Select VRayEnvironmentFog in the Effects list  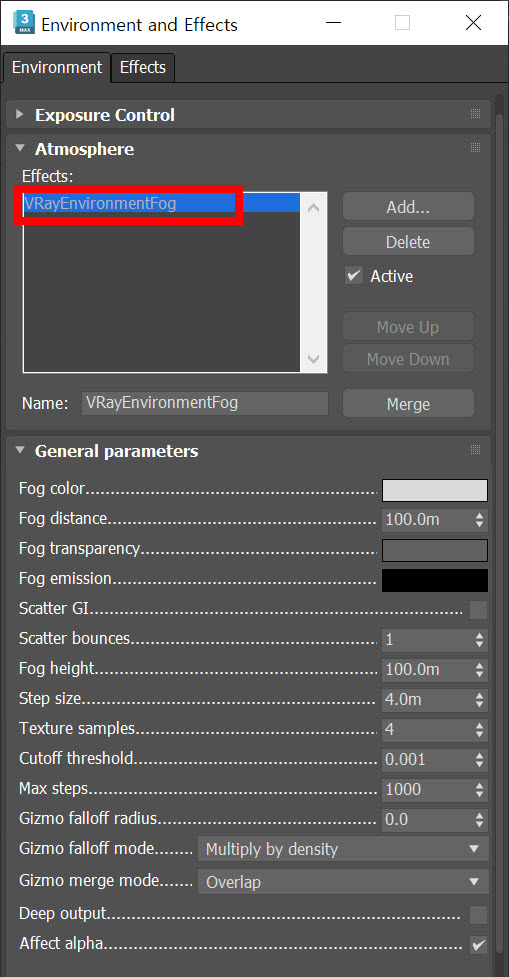(161, 203)
